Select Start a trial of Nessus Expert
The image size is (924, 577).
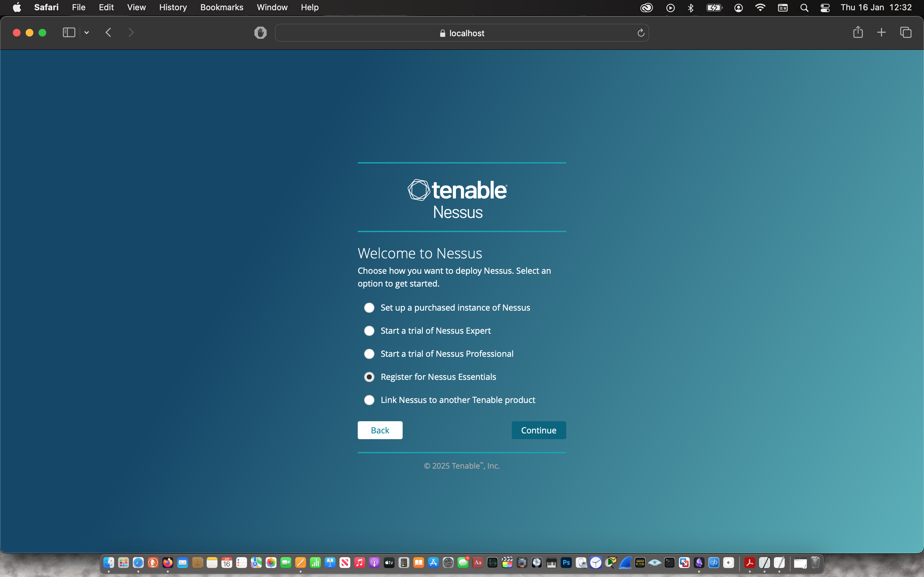(x=369, y=331)
